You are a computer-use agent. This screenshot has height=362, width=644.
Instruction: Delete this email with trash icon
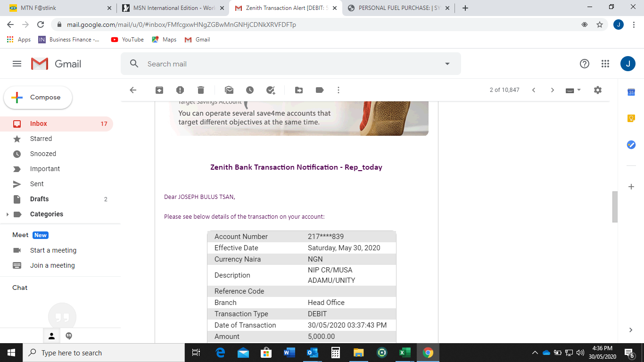pos(201,90)
